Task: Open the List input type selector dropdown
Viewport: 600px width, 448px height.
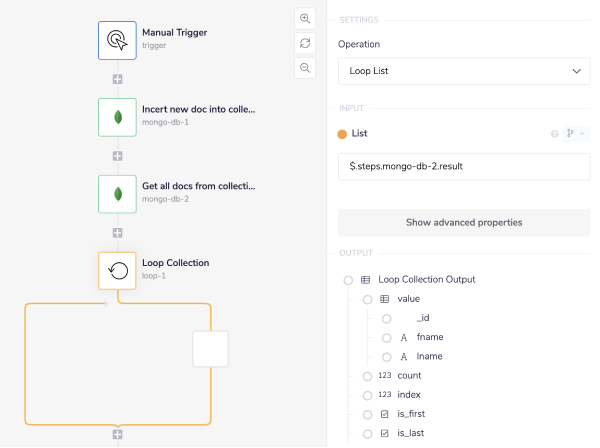Action: 576,134
